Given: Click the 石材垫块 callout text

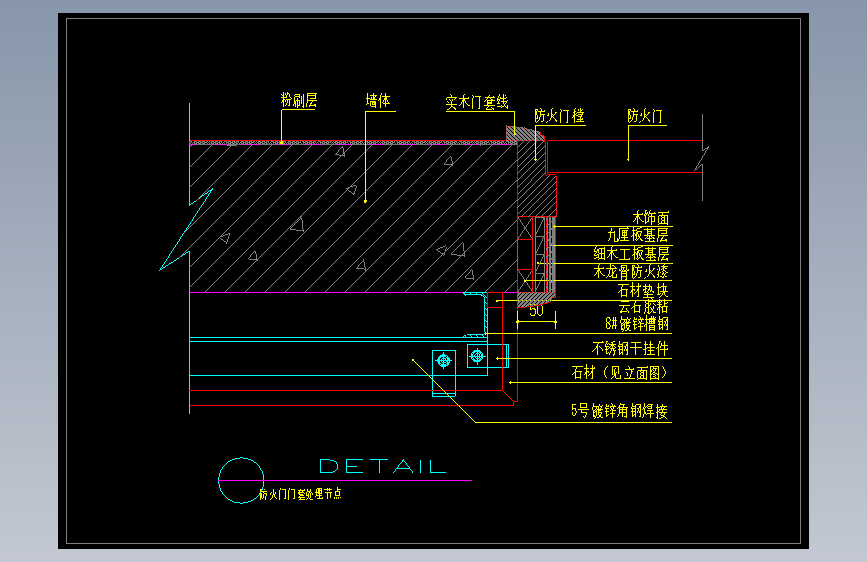Looking at the screenshot, I should 643,290.
